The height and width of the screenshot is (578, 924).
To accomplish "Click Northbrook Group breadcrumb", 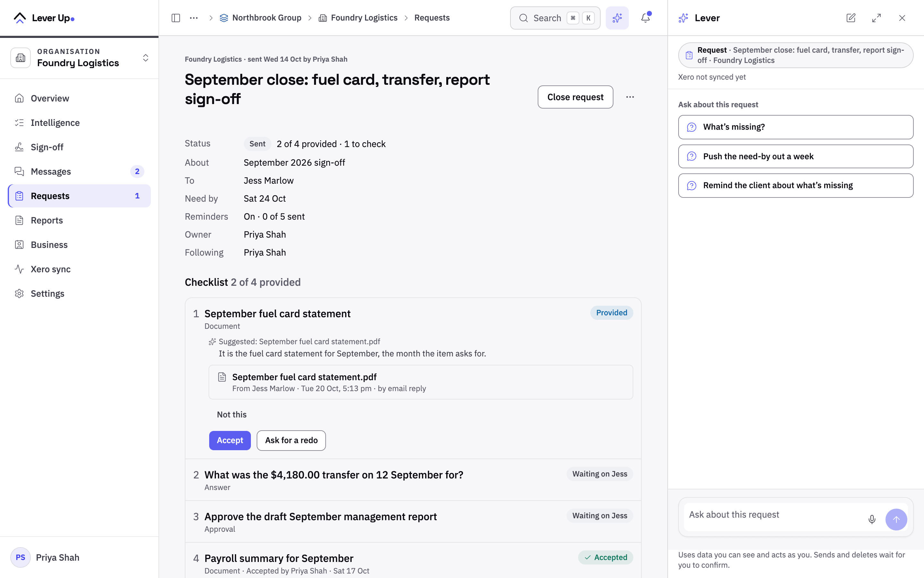I will point(261,18).
